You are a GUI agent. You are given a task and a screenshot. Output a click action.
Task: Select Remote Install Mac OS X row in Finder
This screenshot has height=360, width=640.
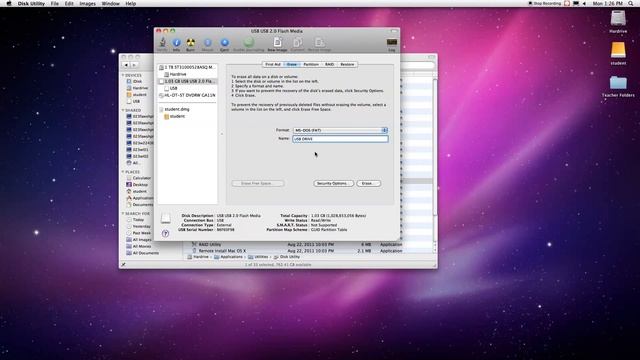point(308,251)
